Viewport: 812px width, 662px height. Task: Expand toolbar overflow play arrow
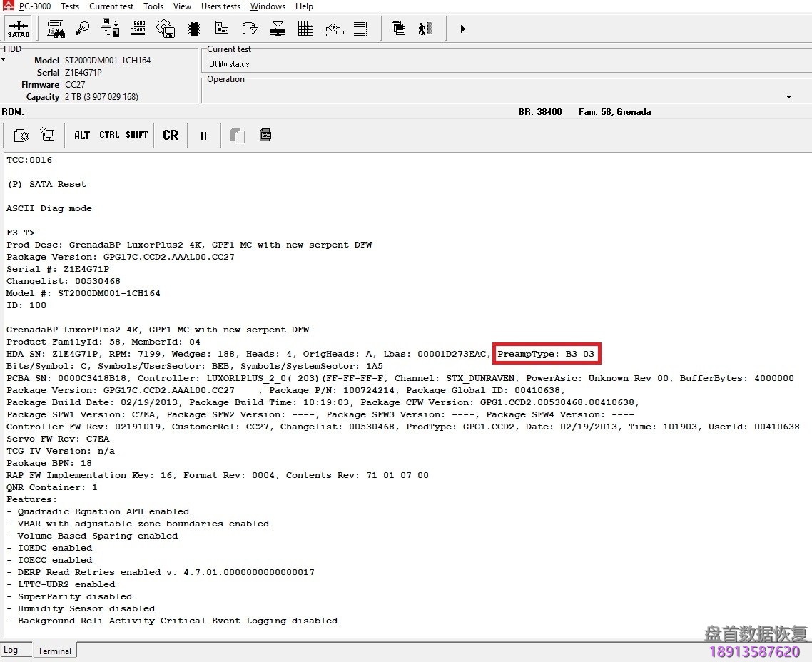(x=462, y=29)
